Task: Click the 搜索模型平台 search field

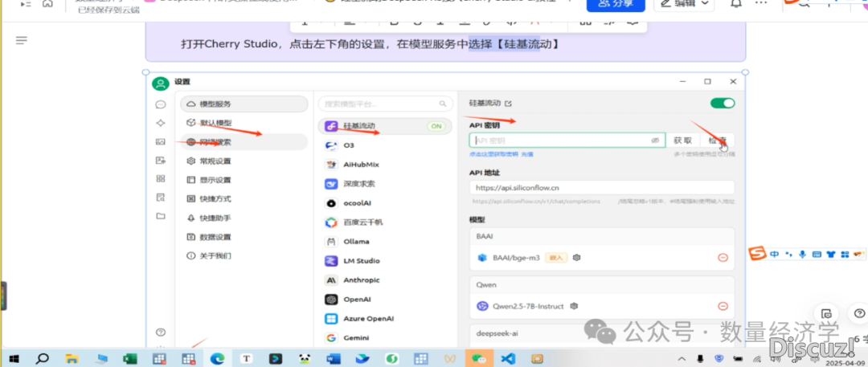Action: tap(385, 104)
